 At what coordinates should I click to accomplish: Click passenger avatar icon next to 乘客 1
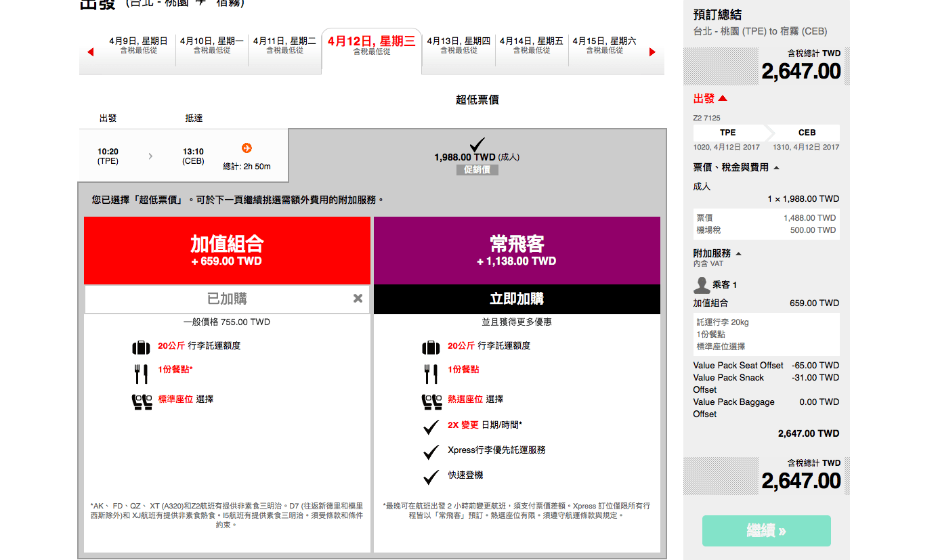pos(702,285)
